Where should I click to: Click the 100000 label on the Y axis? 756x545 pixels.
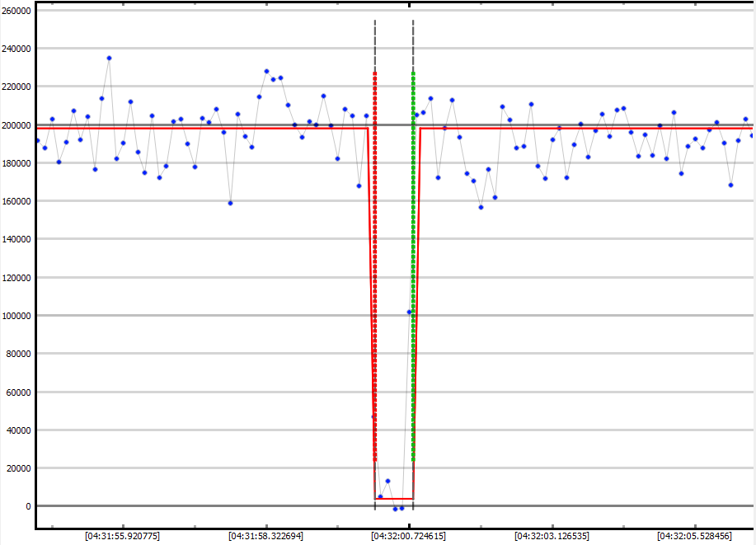click(17, 316)
